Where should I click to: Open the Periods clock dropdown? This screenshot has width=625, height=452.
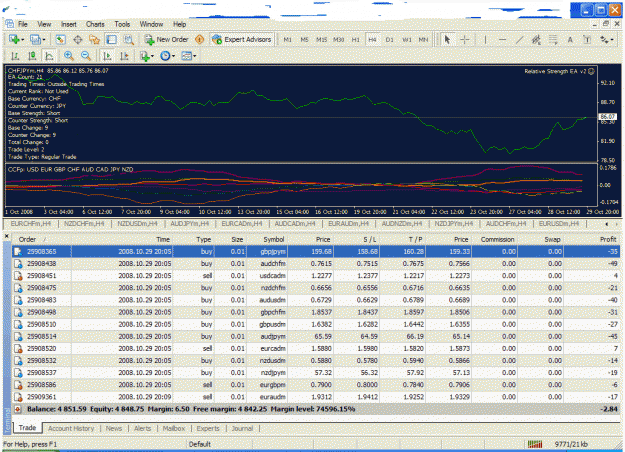(167, 56)
